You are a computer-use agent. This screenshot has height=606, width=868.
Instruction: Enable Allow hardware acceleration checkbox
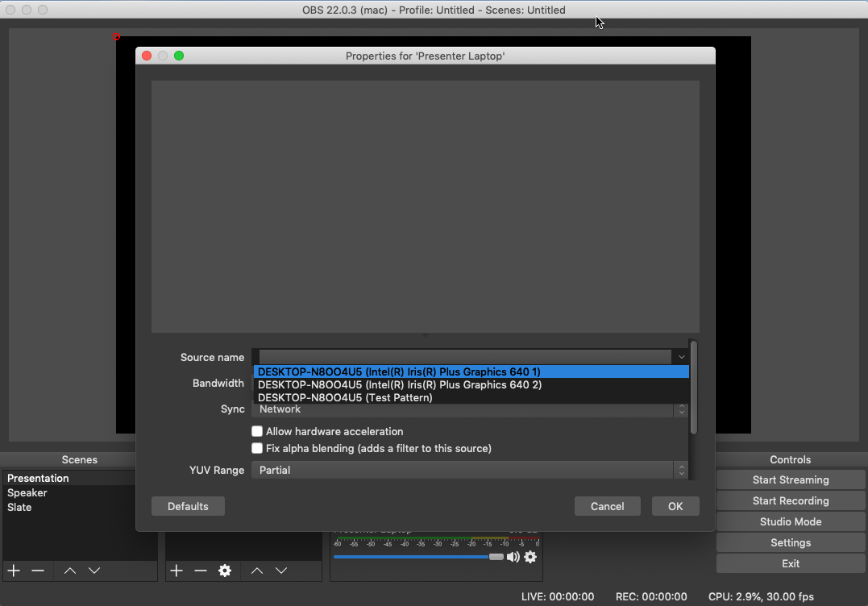click(257, 431)
